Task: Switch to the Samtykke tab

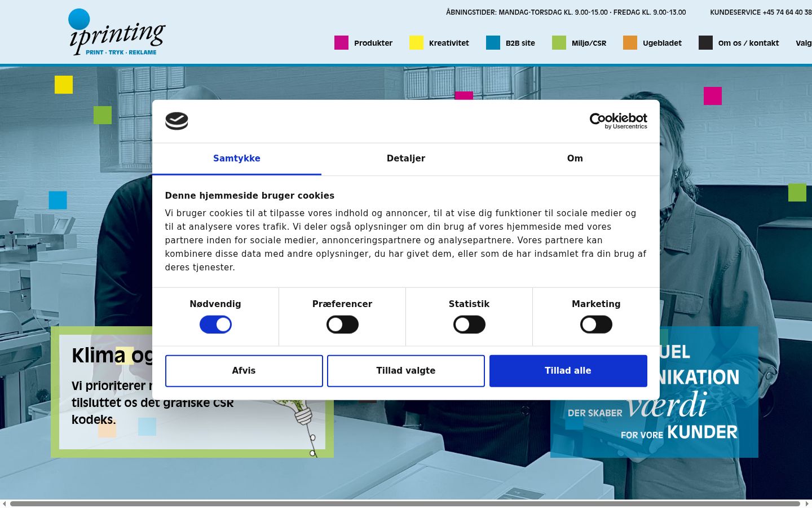Action: [237, 159]
